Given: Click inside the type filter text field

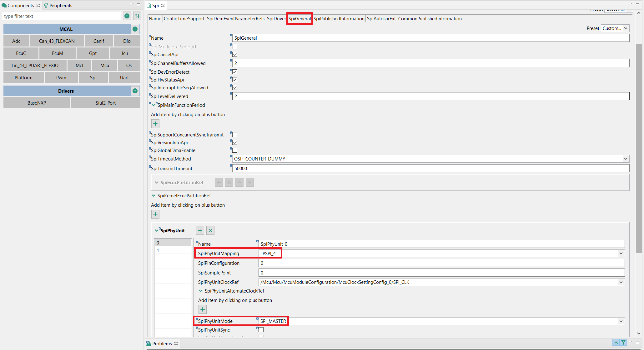Looking at the screenshot, I should (x=61, y=16).
